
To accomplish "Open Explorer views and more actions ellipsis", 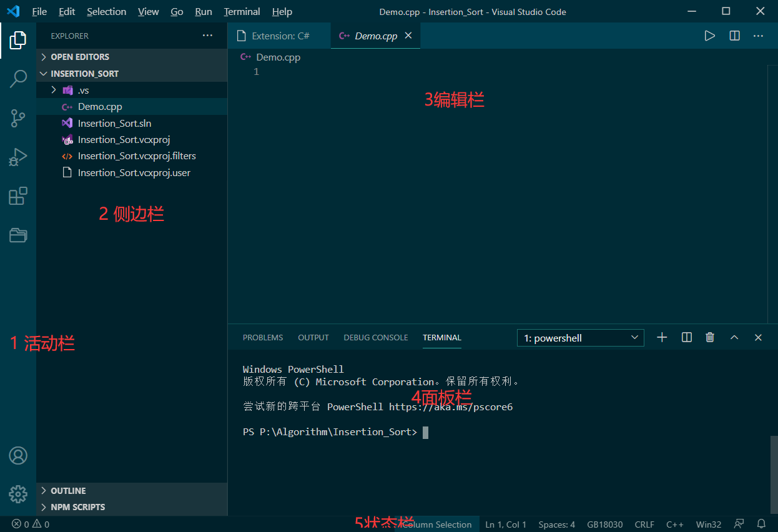I will pos(208,36).
